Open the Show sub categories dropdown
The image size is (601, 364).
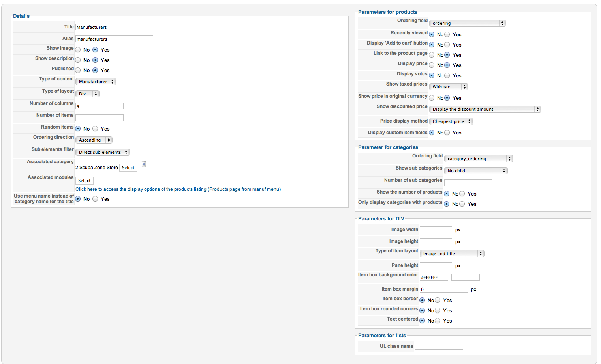(x=475, y=171)
